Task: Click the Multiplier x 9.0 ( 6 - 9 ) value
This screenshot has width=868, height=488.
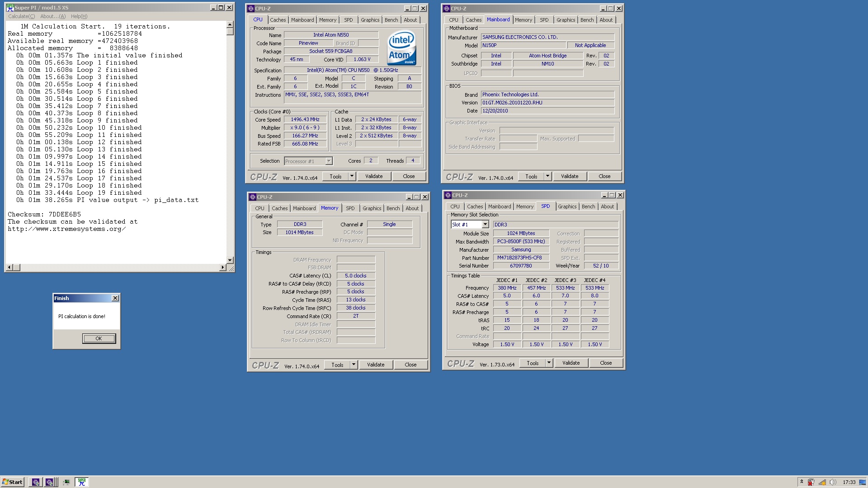Action: [x=305, y=128]
